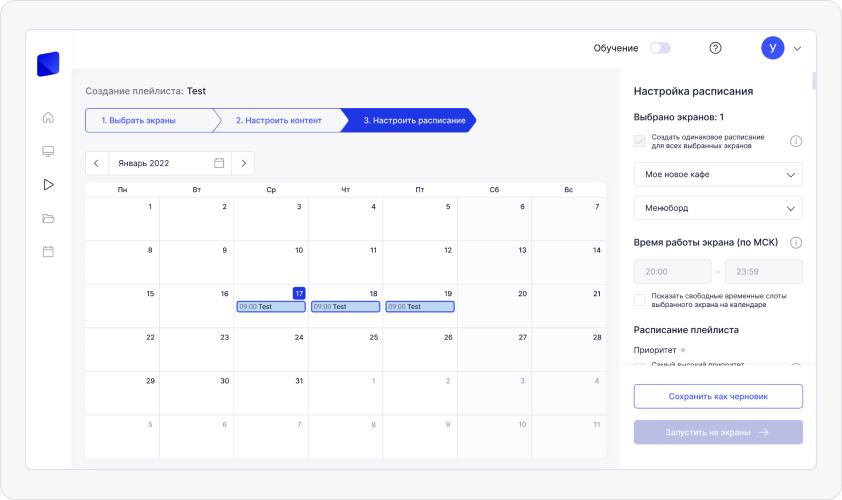Image resolution: width=842 pixels, height=500 pixels.
Task: Check the Создать одинаковое расписание checkbox
Action: [640, 141]
